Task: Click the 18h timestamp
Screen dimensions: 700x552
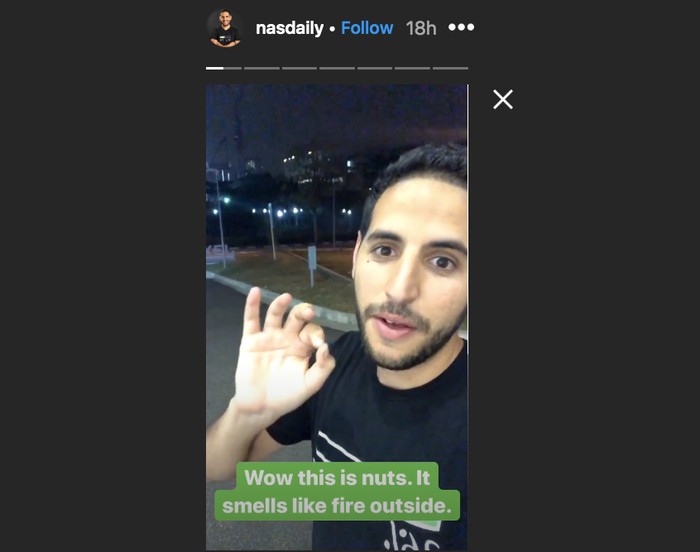Action: click(421, 29)
